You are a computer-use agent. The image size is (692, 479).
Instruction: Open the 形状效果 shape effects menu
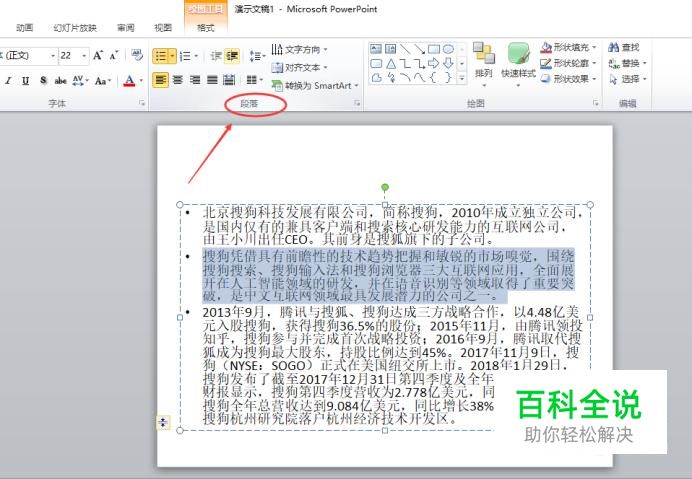pos(568,79)
